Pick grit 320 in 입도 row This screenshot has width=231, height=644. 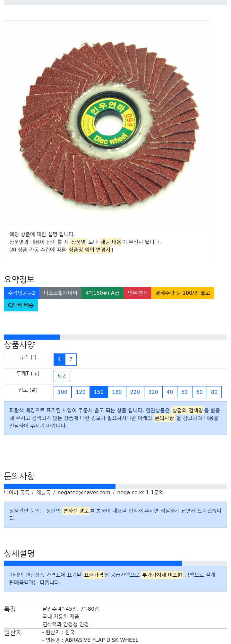pos(153,392)
